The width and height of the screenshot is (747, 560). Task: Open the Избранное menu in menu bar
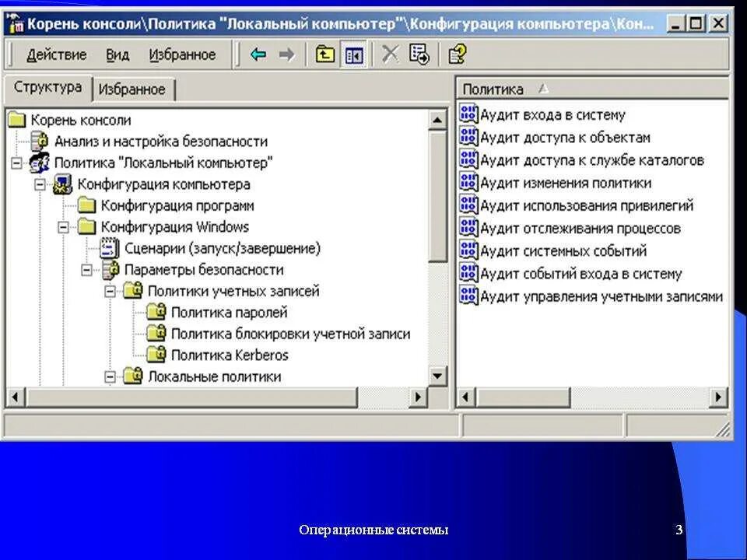pos(182,54)
